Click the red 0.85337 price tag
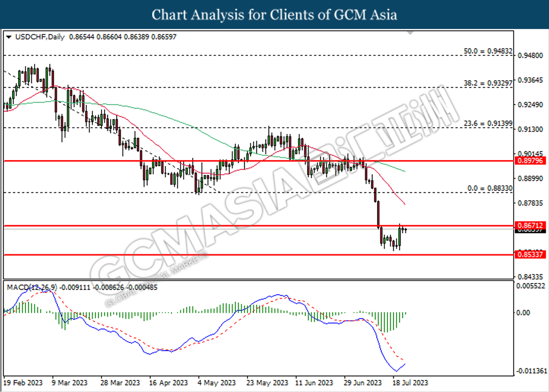The width and height of the screenshot is (549, 392). [x=530, y=254]
